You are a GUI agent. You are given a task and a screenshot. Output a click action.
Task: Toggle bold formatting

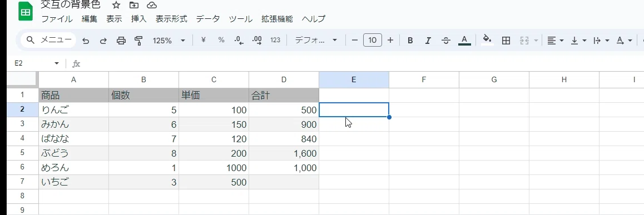point(410,40)
